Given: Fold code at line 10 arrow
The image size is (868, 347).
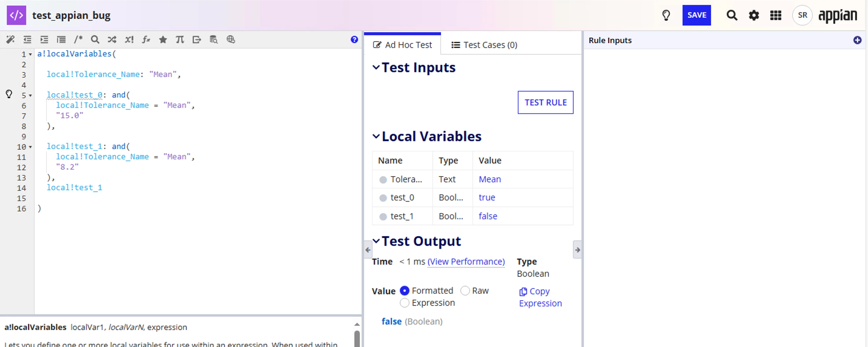Looking at the screenshot, I should click(30, 147).
